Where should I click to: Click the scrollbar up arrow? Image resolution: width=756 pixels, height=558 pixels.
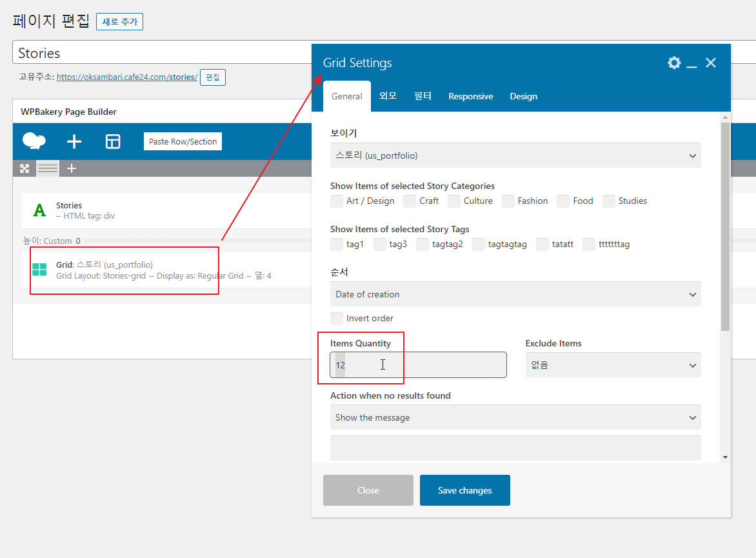pyautogui.click(x=725, y=117)
